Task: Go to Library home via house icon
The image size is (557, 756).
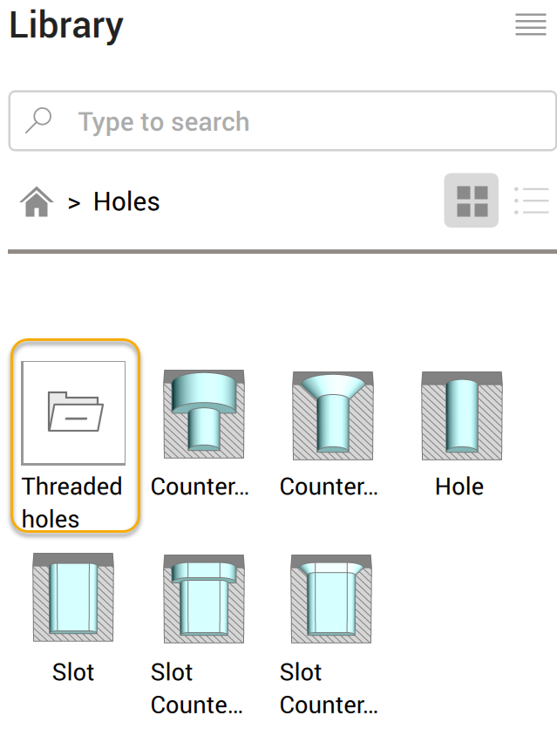Action: tap(37, 202)
